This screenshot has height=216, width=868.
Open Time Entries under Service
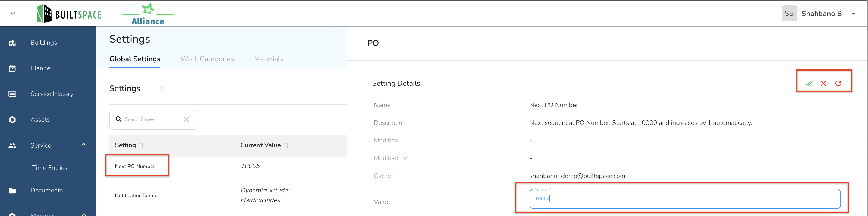[50, 168]
